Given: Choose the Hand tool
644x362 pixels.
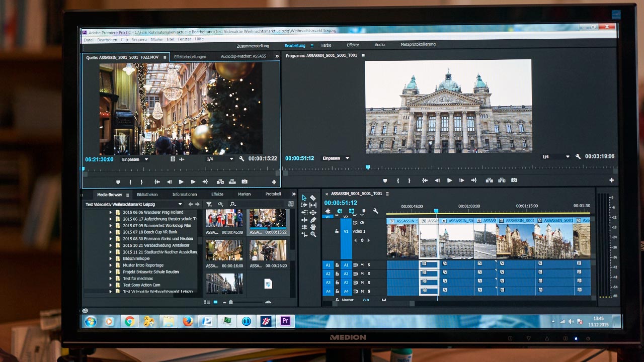Looking at the screenshot, I should coord(313,227).
